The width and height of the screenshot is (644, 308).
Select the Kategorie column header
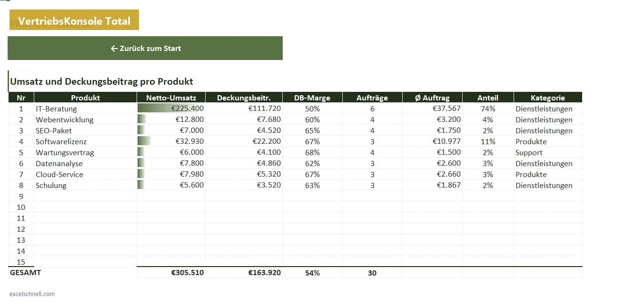548,98
